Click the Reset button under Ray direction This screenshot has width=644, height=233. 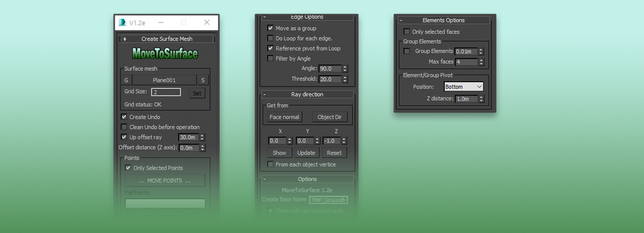click(334, 153)
